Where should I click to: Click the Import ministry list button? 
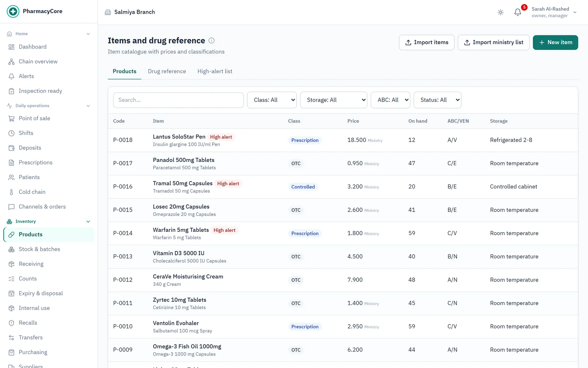[x=494, y=42]
